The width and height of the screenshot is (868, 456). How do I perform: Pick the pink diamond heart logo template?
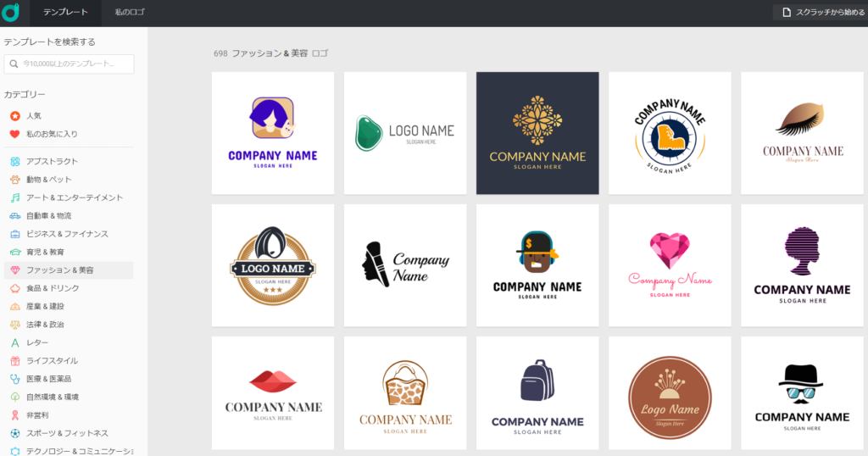670,265
